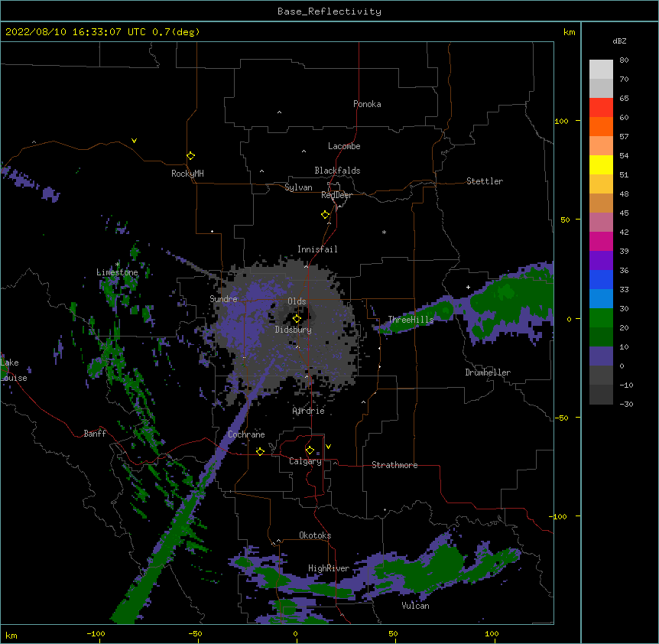Click the RedDeer city label

point(336,195)
